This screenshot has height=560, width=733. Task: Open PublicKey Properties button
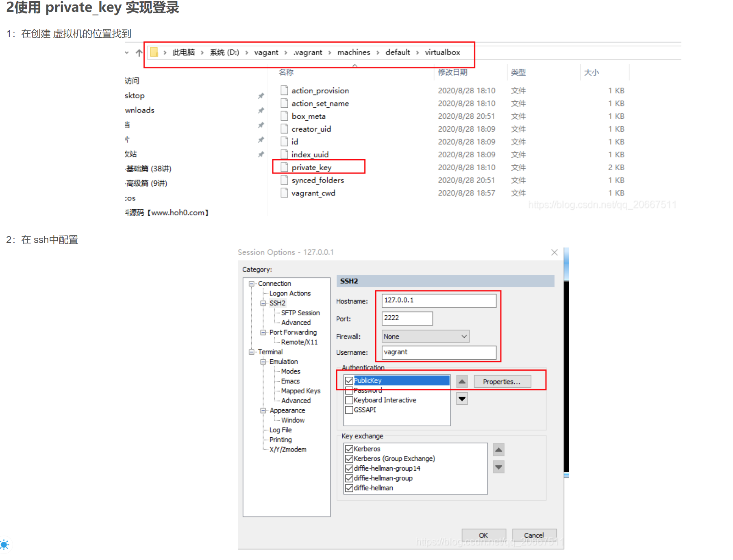[502, 382]
